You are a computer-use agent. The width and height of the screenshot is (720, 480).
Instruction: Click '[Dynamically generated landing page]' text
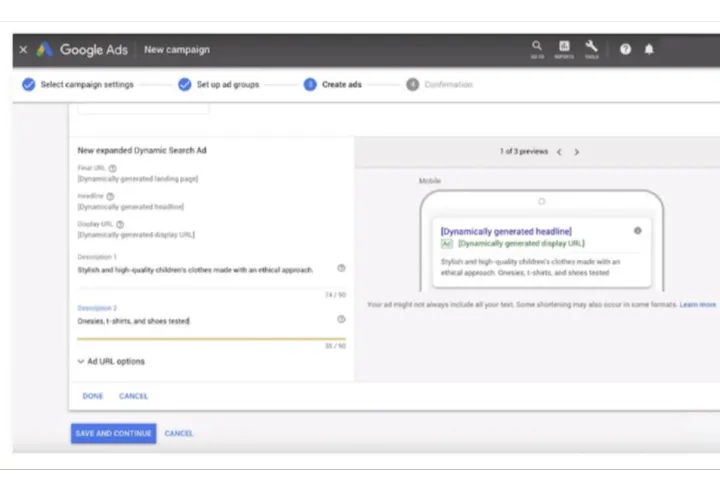(x=138, y=179)
